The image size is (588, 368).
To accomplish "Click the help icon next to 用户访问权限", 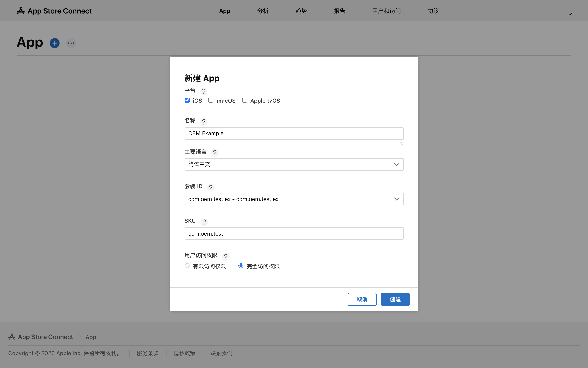I will click(226, 256).
